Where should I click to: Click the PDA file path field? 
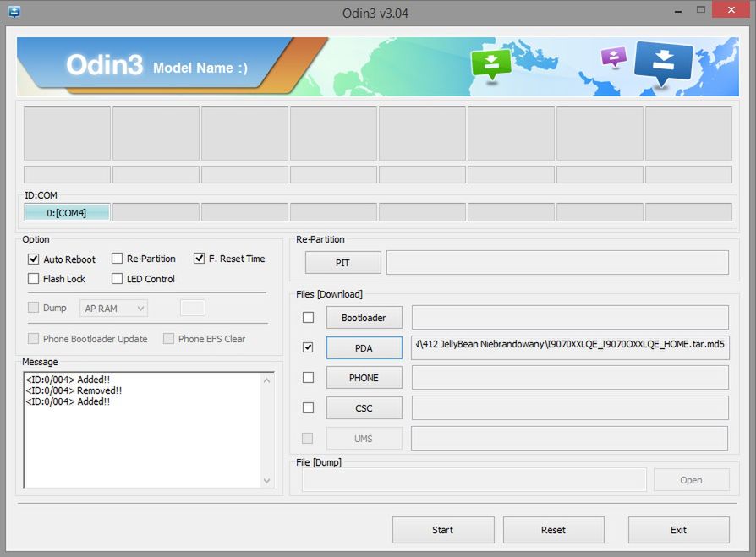click(x=570, y=348)
